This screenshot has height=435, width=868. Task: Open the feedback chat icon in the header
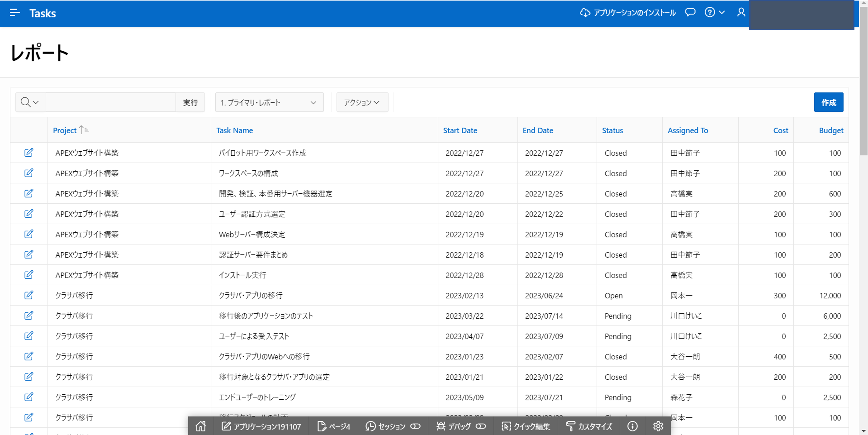click(x=690, y=12)
